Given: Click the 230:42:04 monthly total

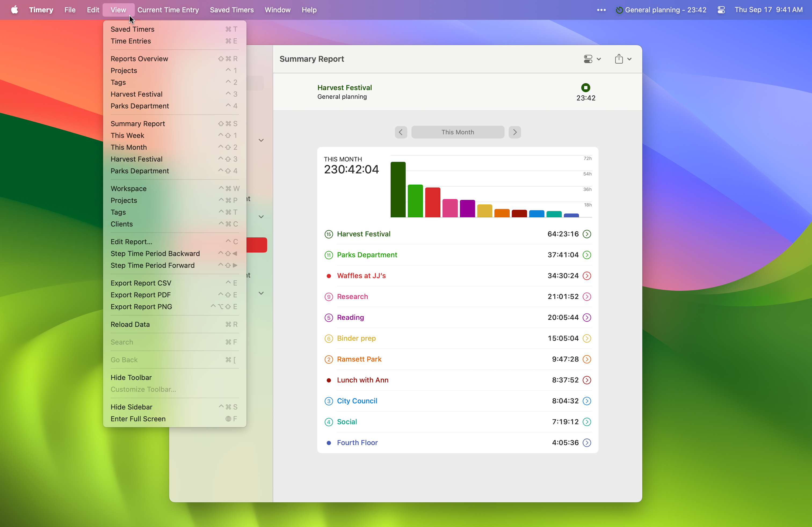Looking at the screenshot, I should [x=351, y=169].
